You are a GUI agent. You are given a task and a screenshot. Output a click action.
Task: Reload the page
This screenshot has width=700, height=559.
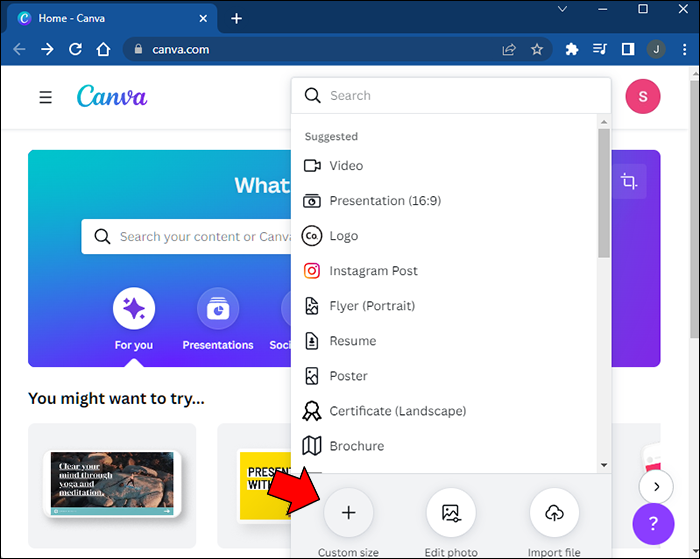click(x=75, y=49)
